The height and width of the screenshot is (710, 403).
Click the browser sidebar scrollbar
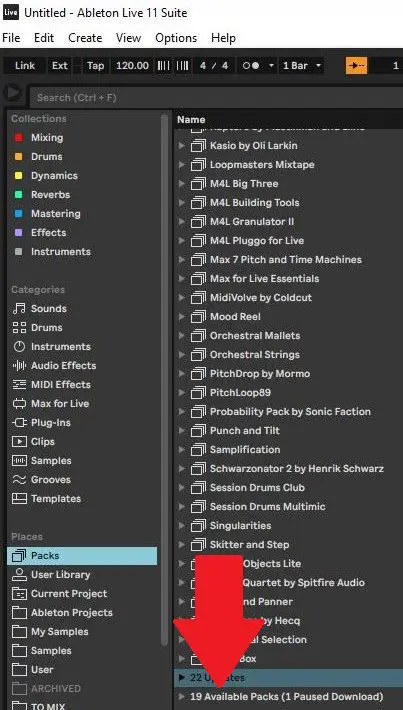pos(164,379)
